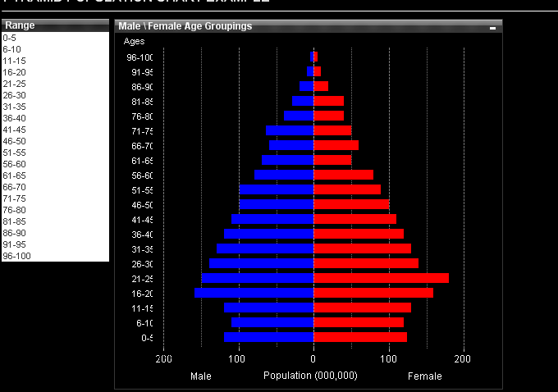Image resolution: width=558 pixels, height=392 pixels.
Task: Click the Female legend label
Action: pos(425,376)
